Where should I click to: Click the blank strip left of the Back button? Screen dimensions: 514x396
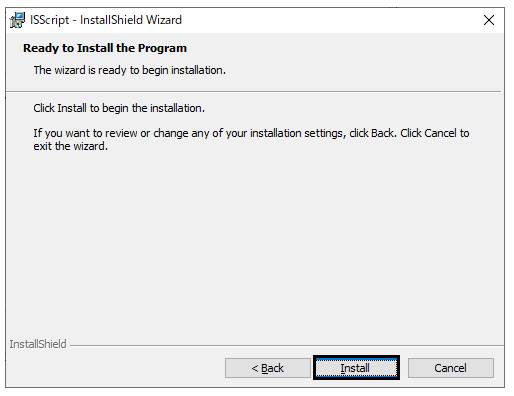tap(115, 368)
